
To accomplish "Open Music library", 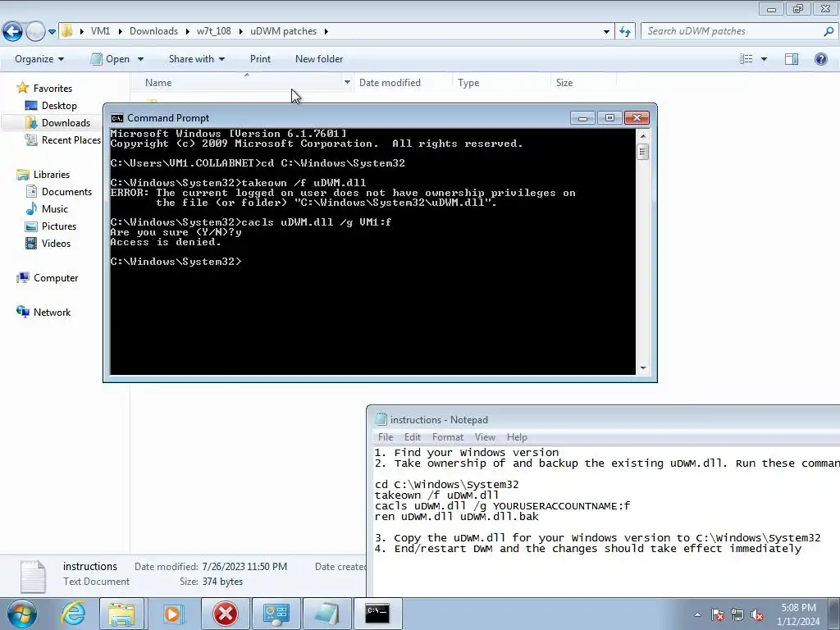I will click(55, 209).
